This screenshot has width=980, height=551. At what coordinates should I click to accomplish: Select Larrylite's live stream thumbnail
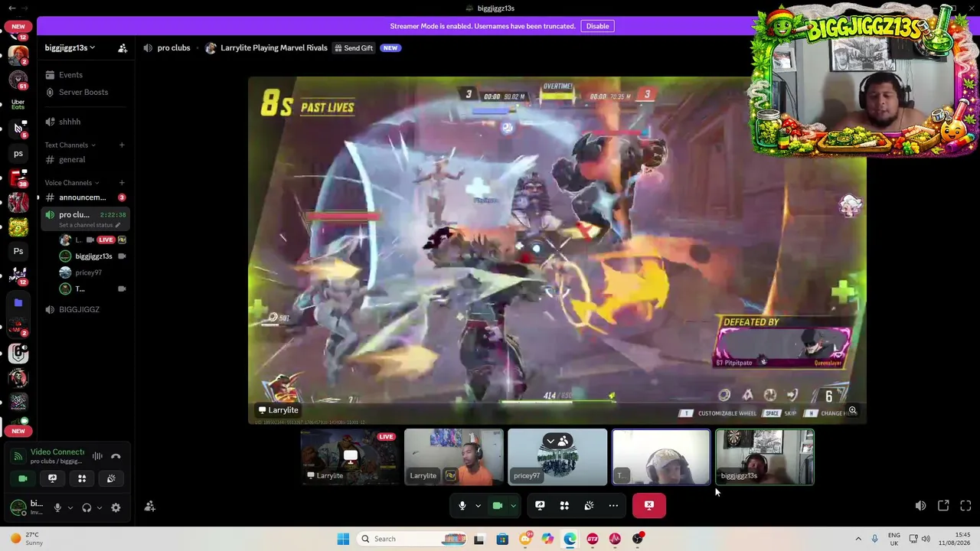coord(351,457)
